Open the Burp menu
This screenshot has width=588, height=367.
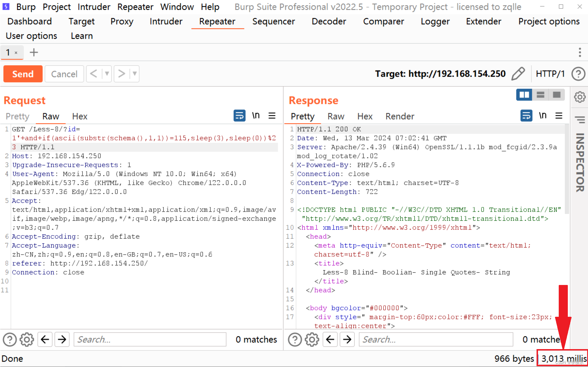[x=26, y=7]
